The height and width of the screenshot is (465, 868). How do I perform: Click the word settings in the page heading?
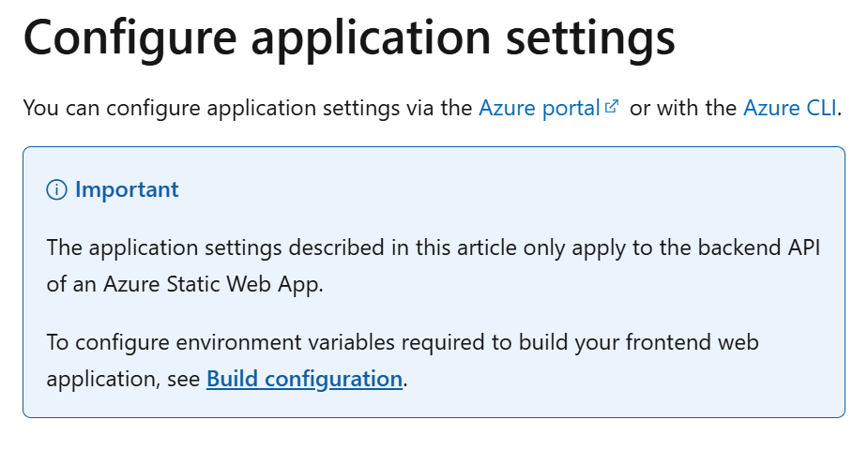(x=590, y=38)
